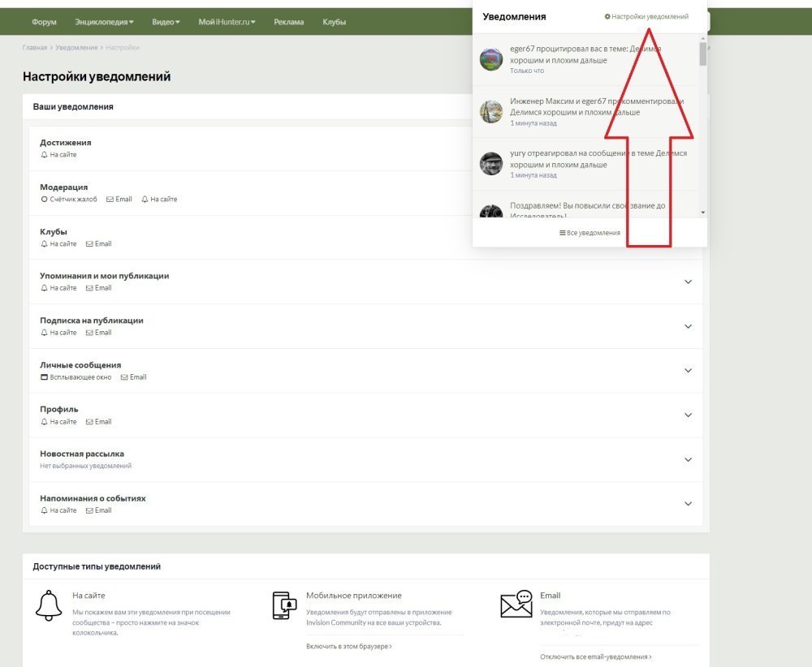
Task: Go to the Форум menu item
Action: [44, 22]
